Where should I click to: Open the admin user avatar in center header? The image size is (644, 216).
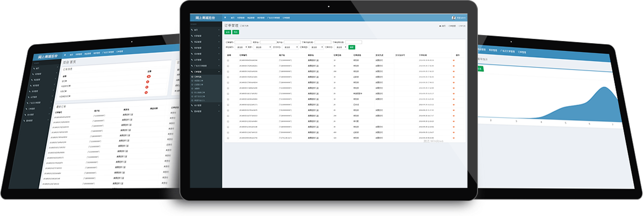pyautogui.click(x=454, y=18)
